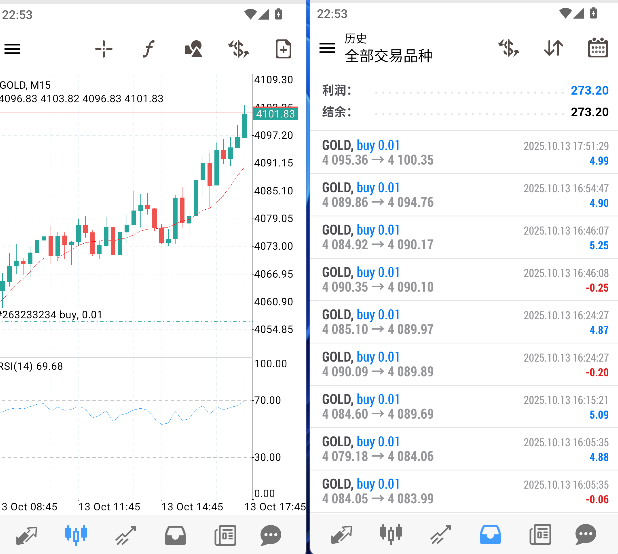Open the indicators list (f icon)
The height and width of the screenshot is (554, 618).
pos(149,49)
